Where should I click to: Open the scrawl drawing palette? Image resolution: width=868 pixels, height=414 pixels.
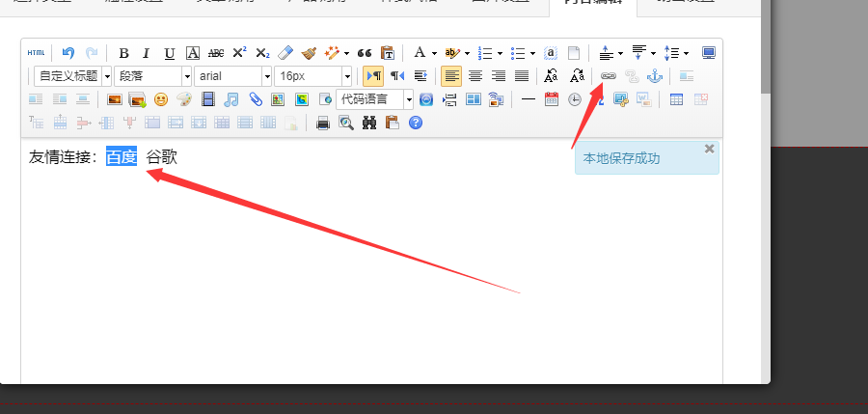(184, 99)
